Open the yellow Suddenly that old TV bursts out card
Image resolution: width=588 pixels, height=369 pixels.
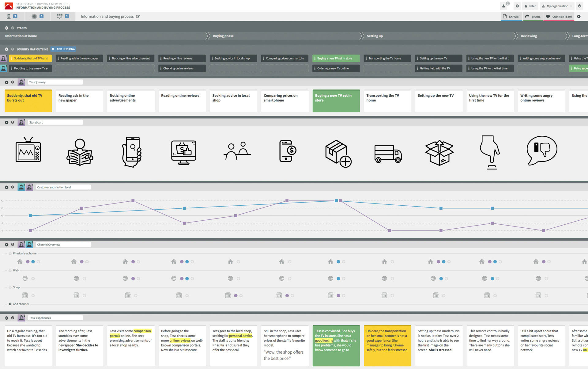pyautogui.click(x=28, y=101)
